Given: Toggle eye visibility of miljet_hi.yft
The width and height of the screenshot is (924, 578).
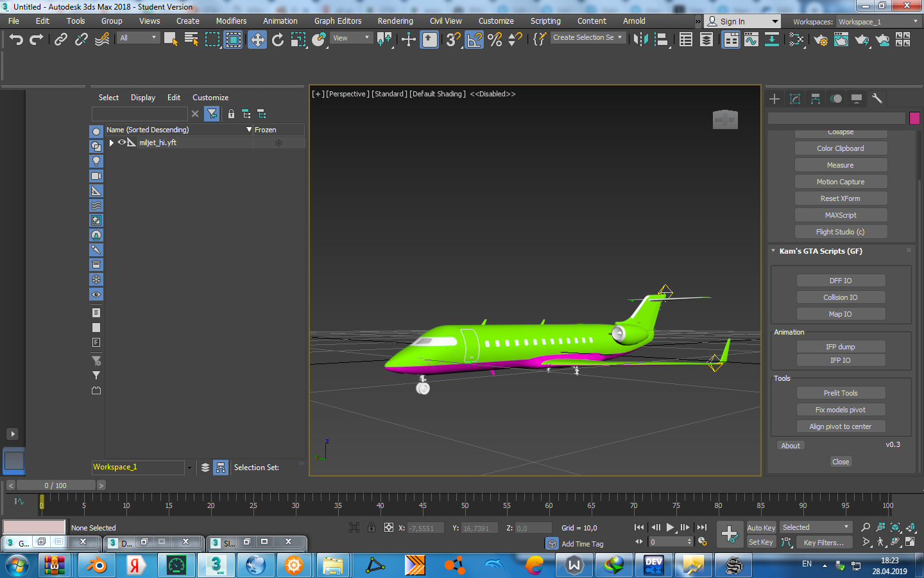Looking at the screenshot, I should pyautogui.click(x=121, y=143).
